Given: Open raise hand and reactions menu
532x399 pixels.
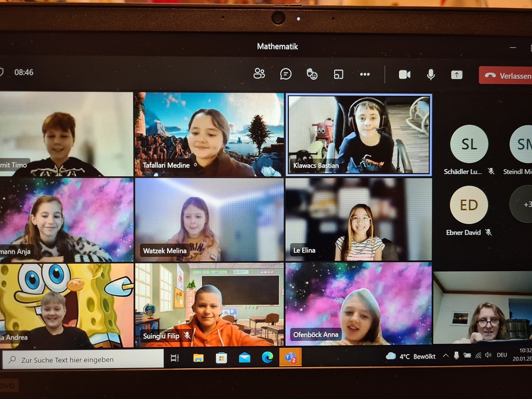Looking at the screenshot, I should pos(312,74).
